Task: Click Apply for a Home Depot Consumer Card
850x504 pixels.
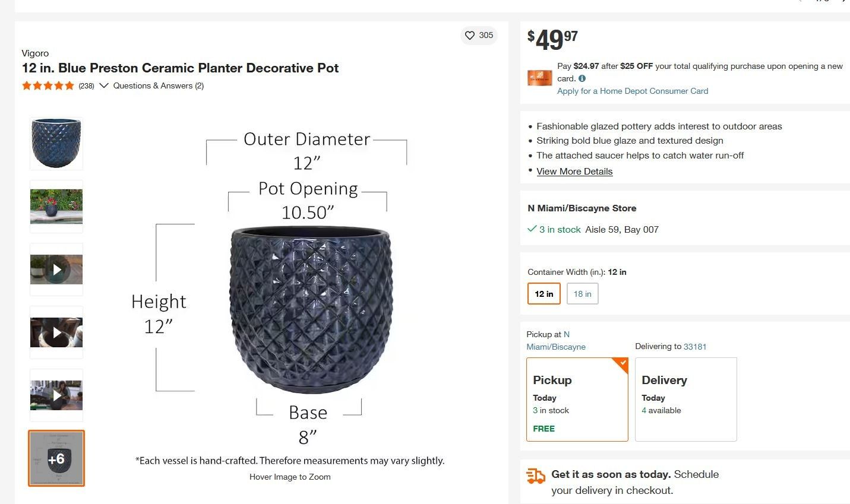Action: [x=632, y=91]
